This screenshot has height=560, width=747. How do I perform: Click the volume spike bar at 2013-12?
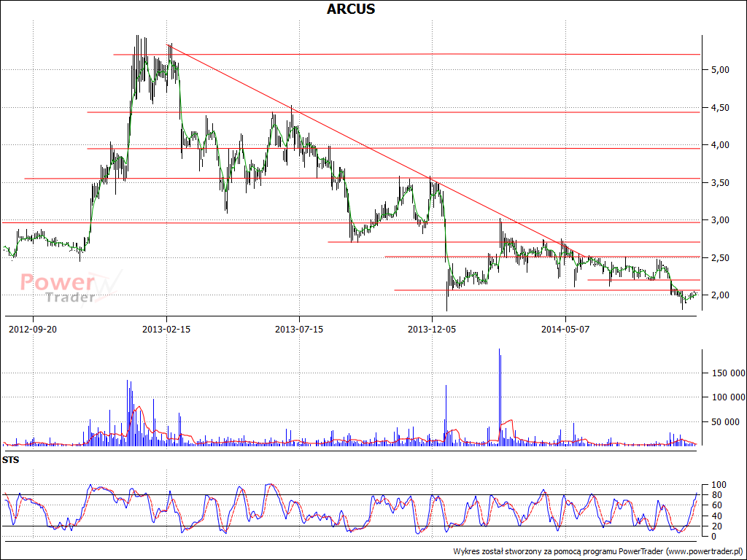[446, 415]
